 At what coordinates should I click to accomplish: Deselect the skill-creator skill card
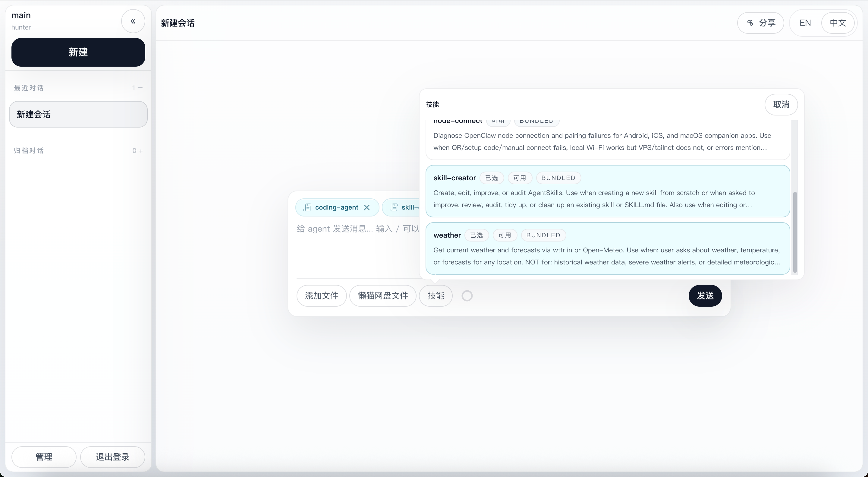608,191
